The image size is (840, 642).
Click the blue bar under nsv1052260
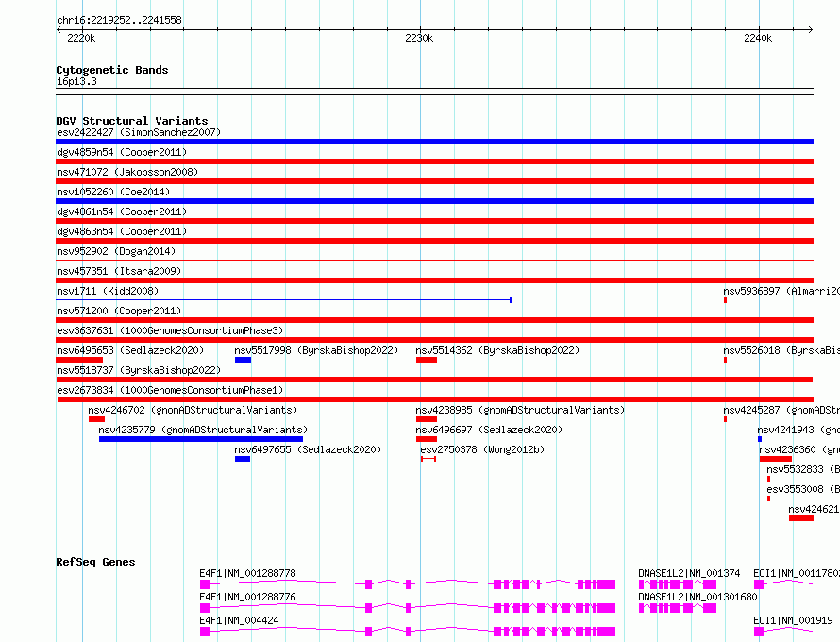434,201
